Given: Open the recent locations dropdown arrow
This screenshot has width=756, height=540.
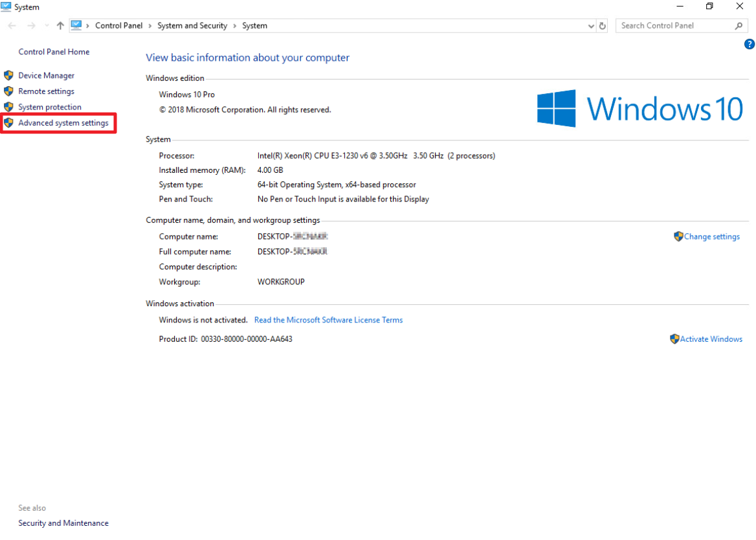Looking at the screenshot, I should pyautogui.click(x=47, y=25).
